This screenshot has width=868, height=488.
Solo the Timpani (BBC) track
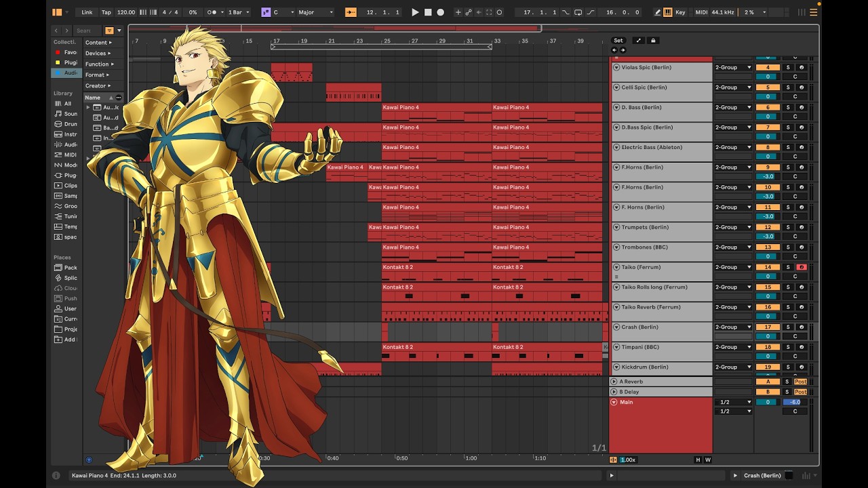788,348
